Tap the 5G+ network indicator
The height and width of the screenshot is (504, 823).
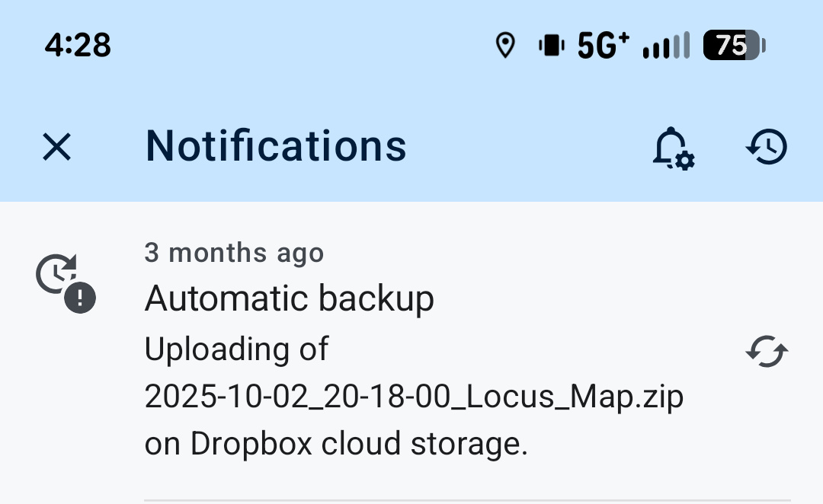(x=604, y=46)
